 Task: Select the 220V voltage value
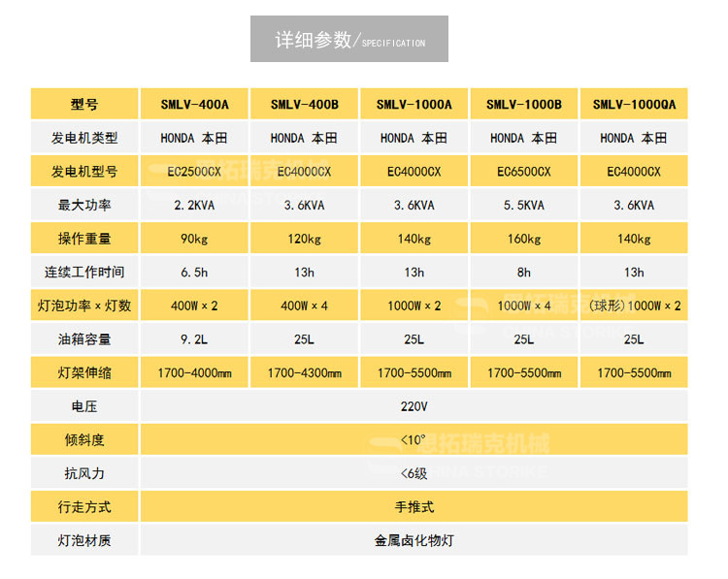coord(414,406)
